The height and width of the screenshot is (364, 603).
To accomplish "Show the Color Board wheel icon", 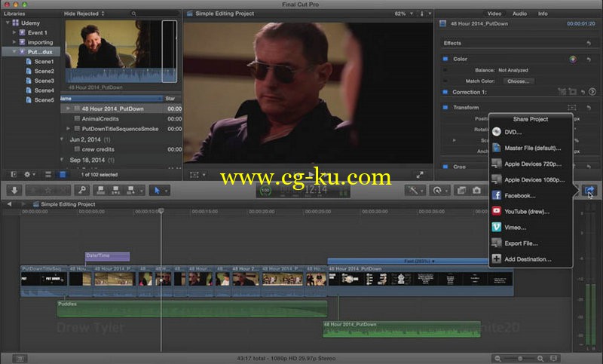I will coord(573,60).
